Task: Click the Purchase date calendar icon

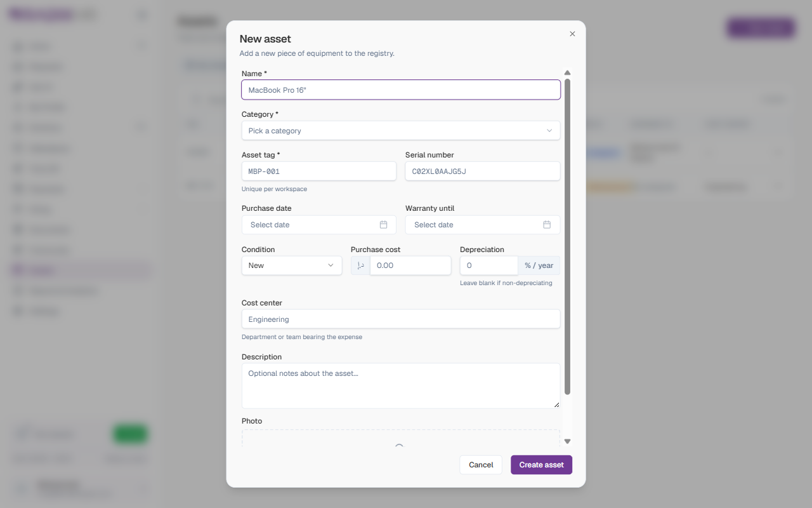Action: pos(383,225)
